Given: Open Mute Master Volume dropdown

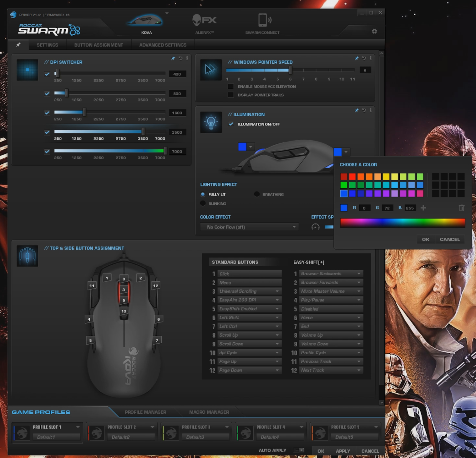Looking at the screenshot, I should (x=331, y=291).
